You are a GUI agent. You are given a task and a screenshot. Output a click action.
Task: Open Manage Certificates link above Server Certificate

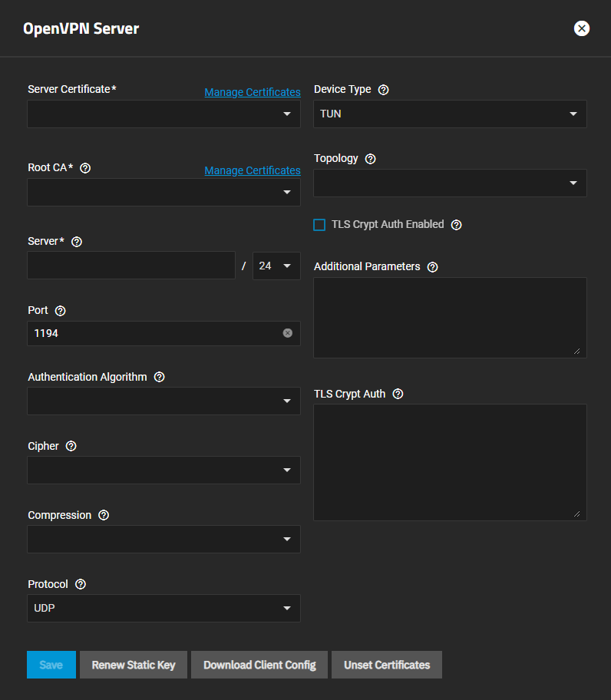(253, 92)
